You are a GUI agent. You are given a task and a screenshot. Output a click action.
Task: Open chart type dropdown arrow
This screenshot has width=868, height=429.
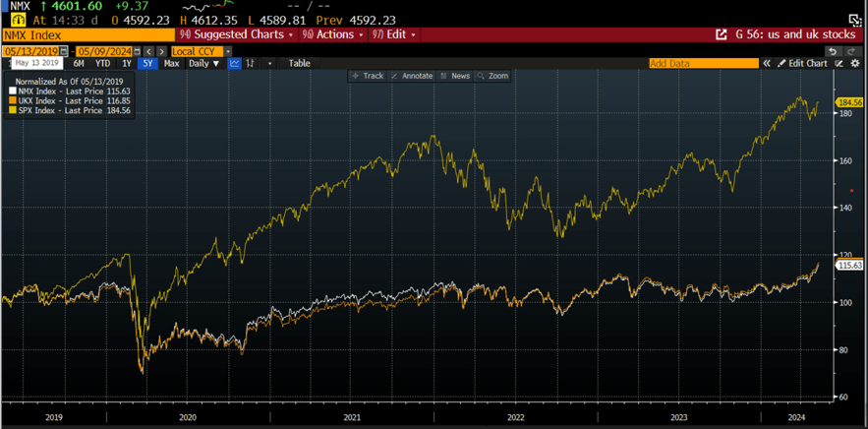pos(269,63)
